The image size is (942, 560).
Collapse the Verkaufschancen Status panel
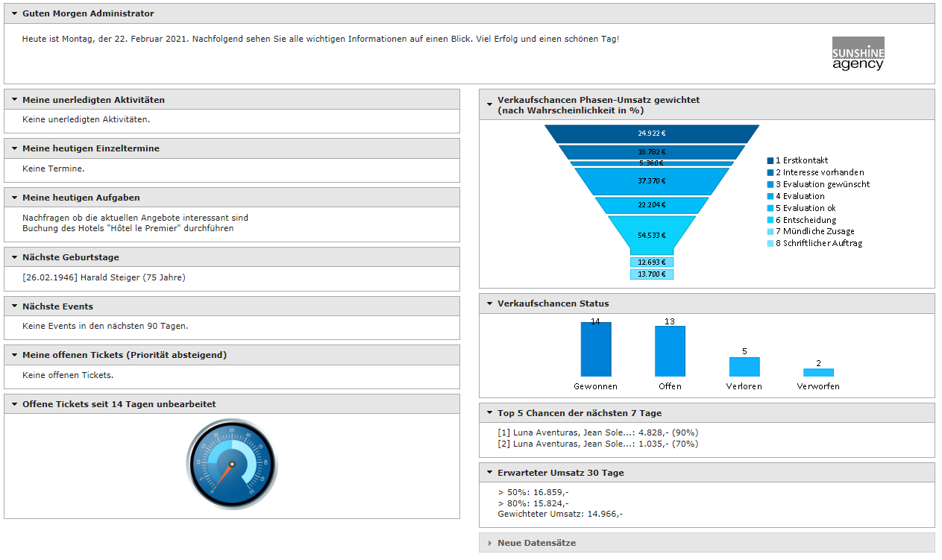[x=489, y=303]
